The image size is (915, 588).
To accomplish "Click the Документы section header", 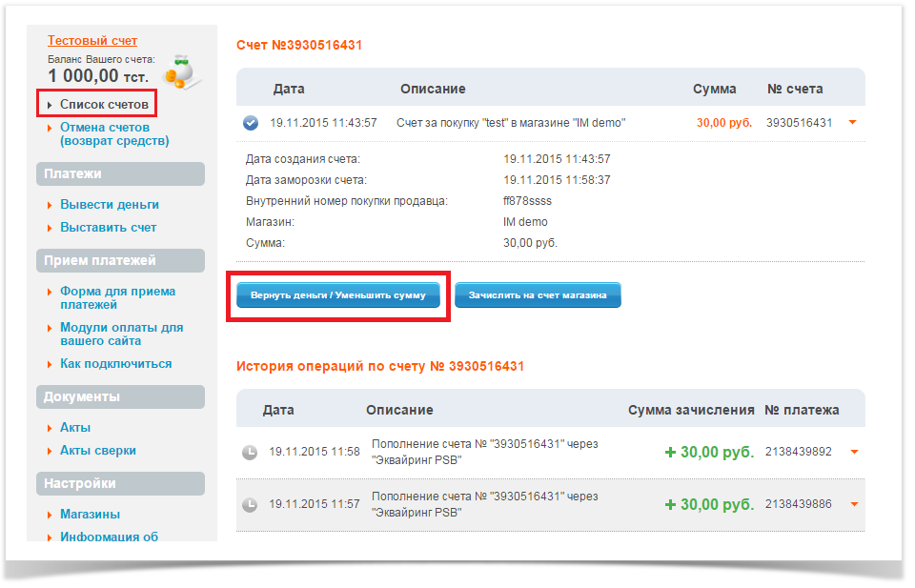I will (120, 396).
